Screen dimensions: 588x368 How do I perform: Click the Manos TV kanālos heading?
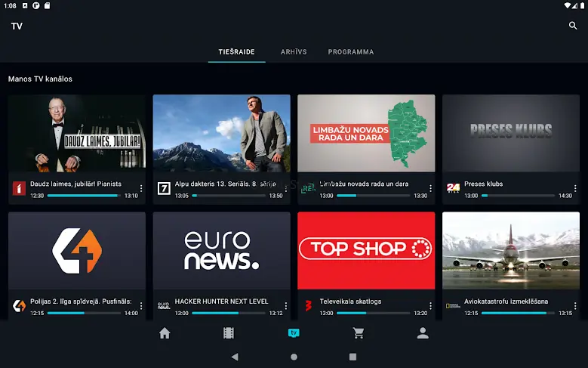point(40,79)
